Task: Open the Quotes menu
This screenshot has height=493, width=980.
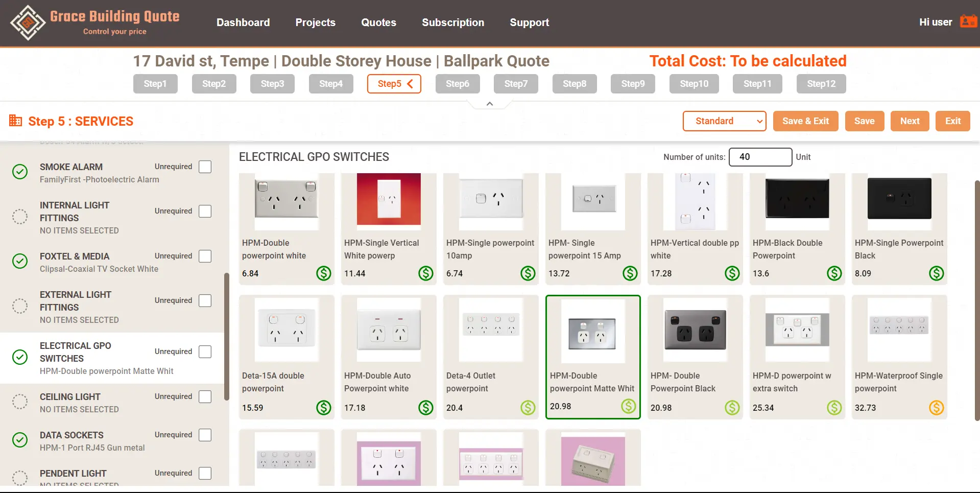Action: 378,22
